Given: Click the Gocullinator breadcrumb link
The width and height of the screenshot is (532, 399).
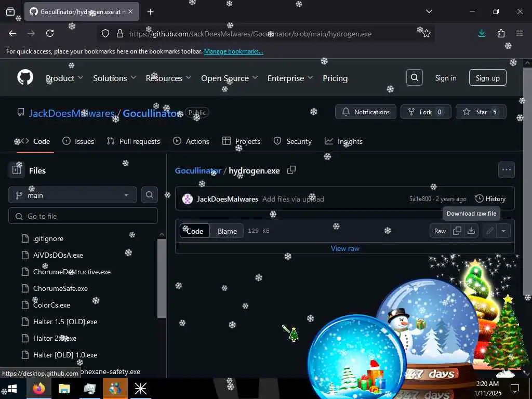Looking at the screenshot, I should pyautogui.click(x=198, y=170).
